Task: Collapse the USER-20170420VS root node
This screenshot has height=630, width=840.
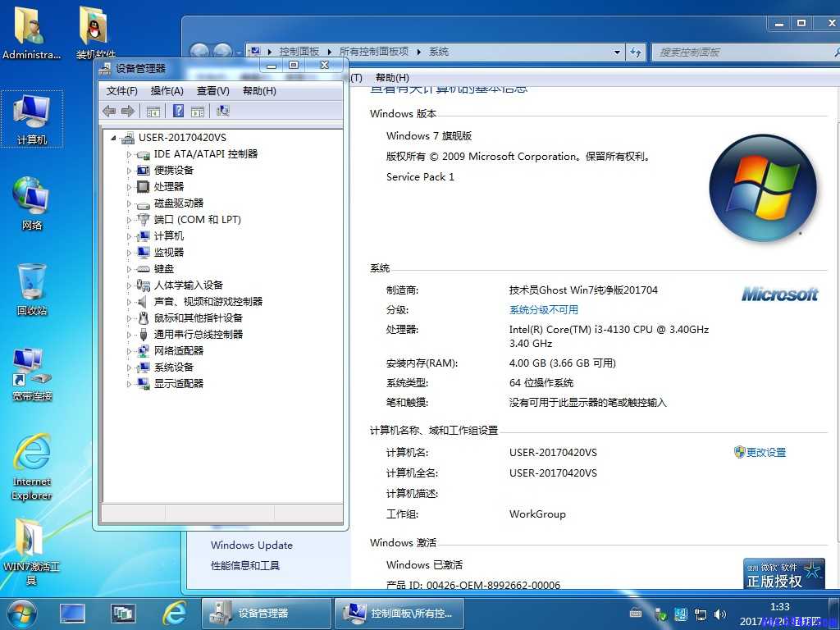Action: (x=114, y=137)
